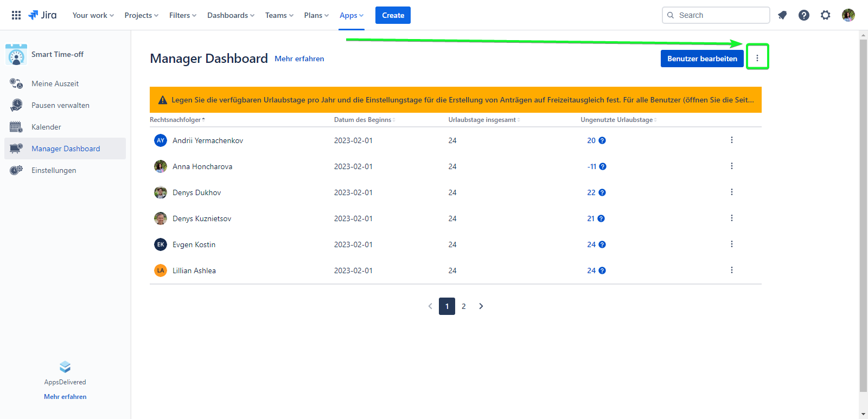Click the Benutzer bearbeiten button
Image resolution: width=868 pixels, height=419 pixels.
(x=702, y=59)
